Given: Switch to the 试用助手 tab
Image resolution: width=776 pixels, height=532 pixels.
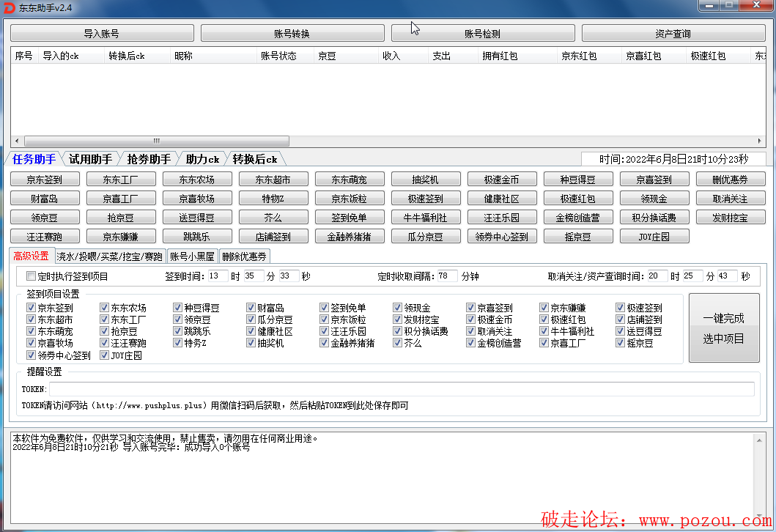Looking at the screenshot, I should coord(90,159).
